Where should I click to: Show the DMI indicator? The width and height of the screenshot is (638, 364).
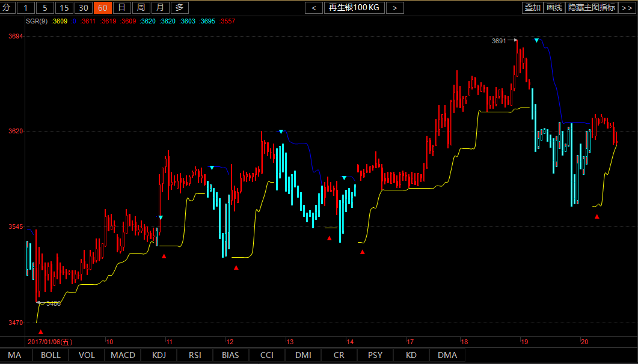pyautogui.click(x=303, y=355)
